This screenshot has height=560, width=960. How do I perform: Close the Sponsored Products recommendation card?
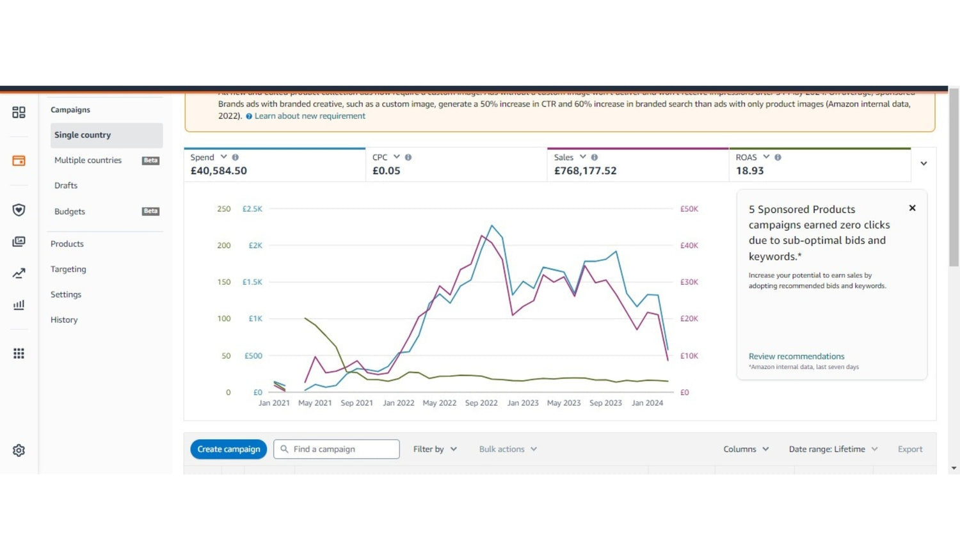pyautogui.click(x=912, y=208)
